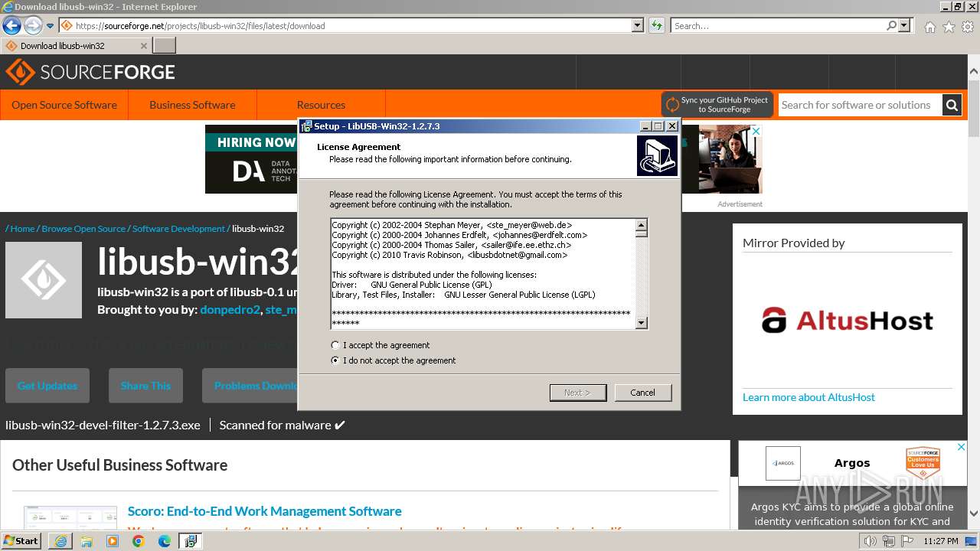Click the Problems Downloading button
Viewport: 980px width, 551px height.
250,386
